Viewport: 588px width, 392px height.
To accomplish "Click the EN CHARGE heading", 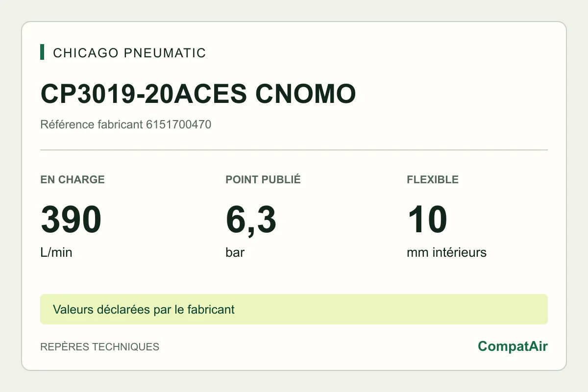I will 73,179.
